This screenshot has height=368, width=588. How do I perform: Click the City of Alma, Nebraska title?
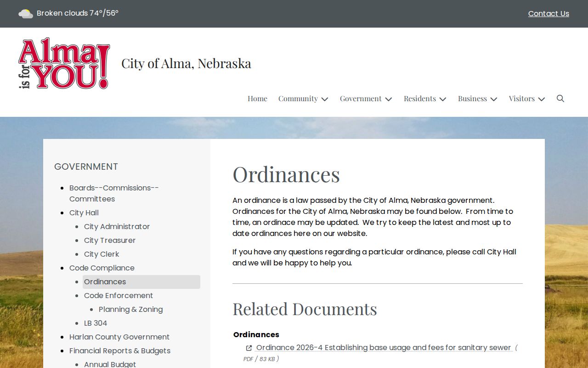pos(186,63)
